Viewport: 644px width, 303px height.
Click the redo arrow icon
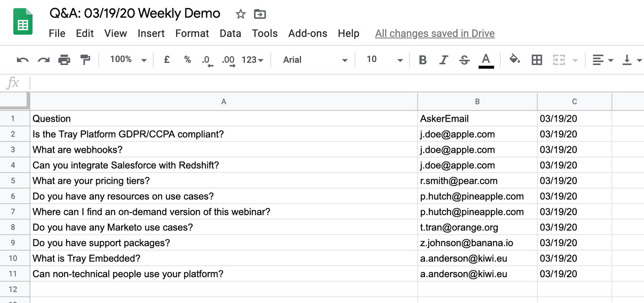tap(43, 60)
